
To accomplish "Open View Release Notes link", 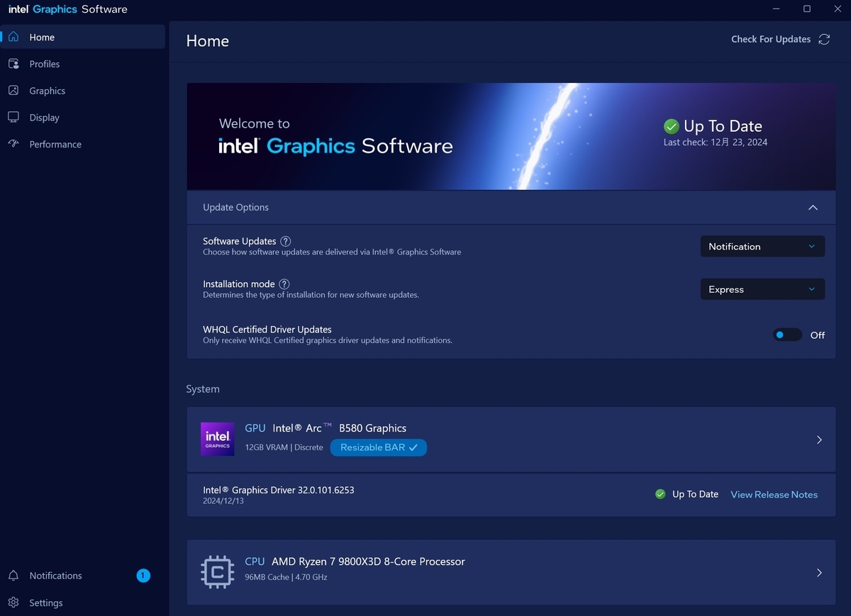I will coord(774,494).
